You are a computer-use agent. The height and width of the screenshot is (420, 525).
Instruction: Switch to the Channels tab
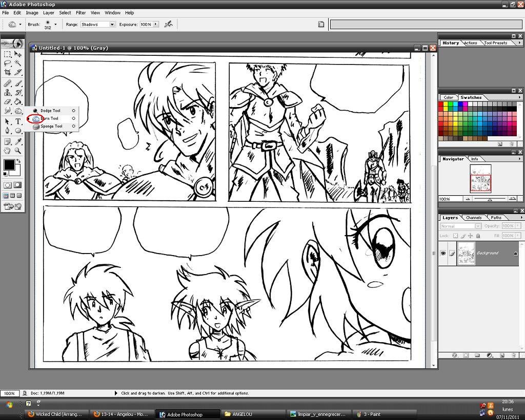click(x=473, y=218)
